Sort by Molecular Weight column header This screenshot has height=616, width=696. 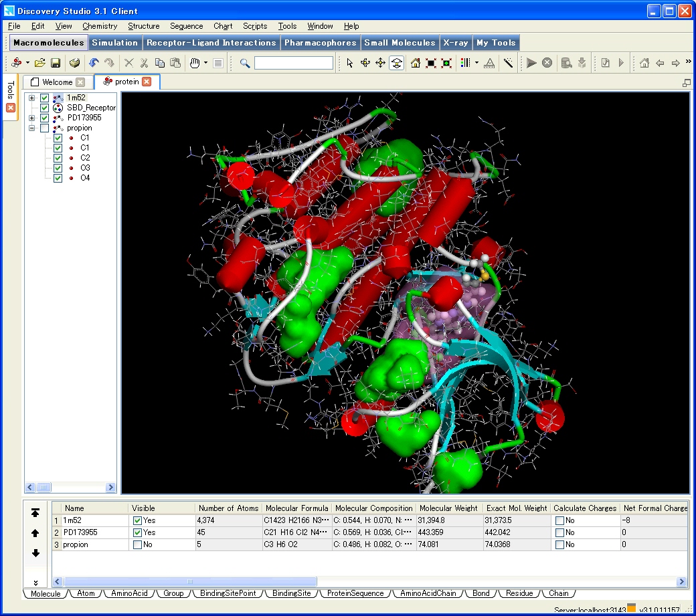coord(449,508)
